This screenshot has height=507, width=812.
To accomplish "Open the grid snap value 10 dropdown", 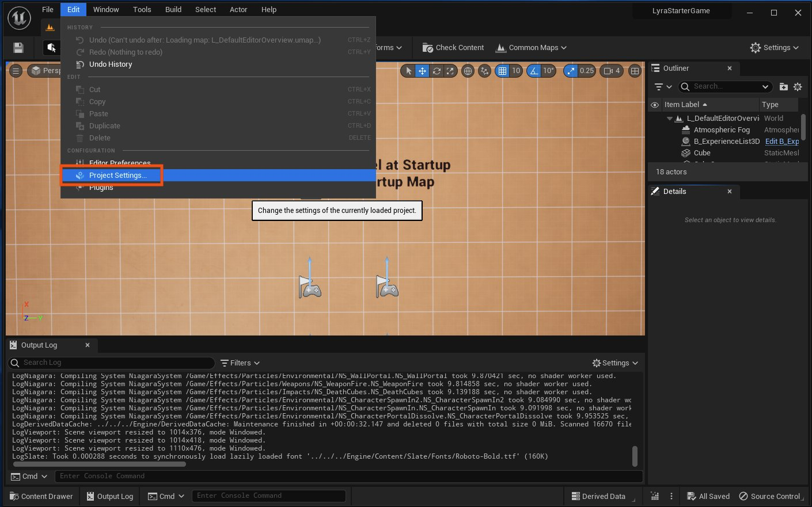I will coord(516,71).
